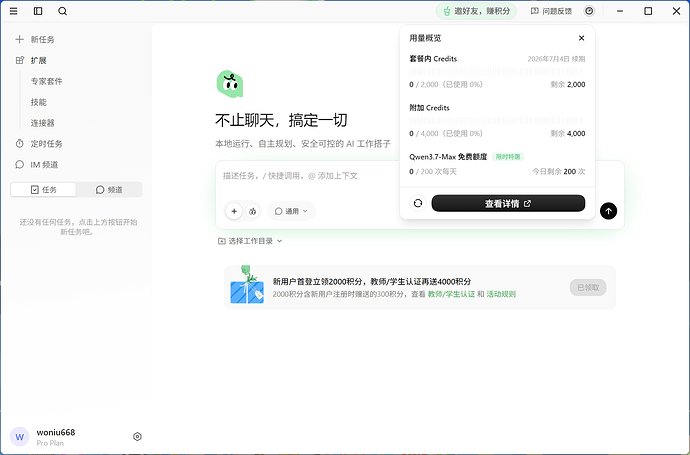Open the 扩展 extensions section

31,60
